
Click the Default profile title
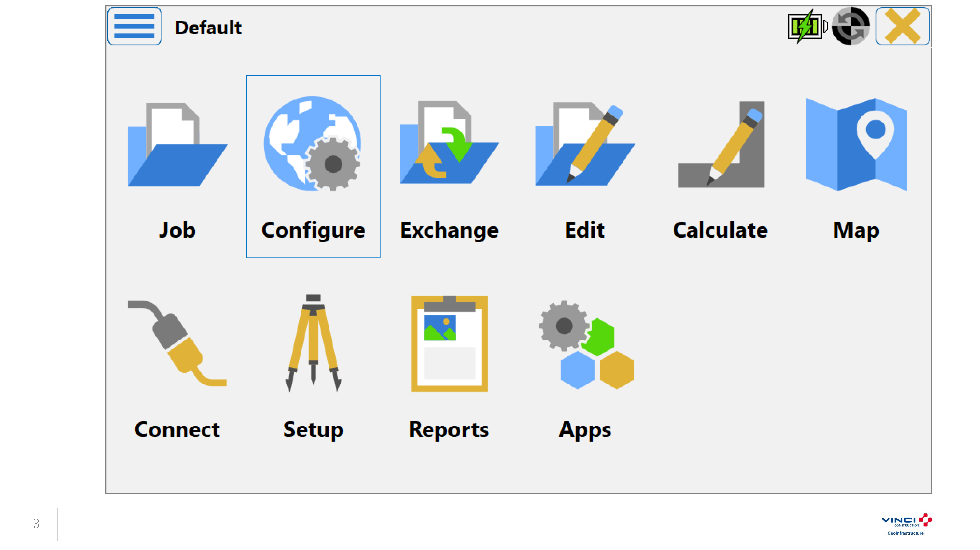208,27
